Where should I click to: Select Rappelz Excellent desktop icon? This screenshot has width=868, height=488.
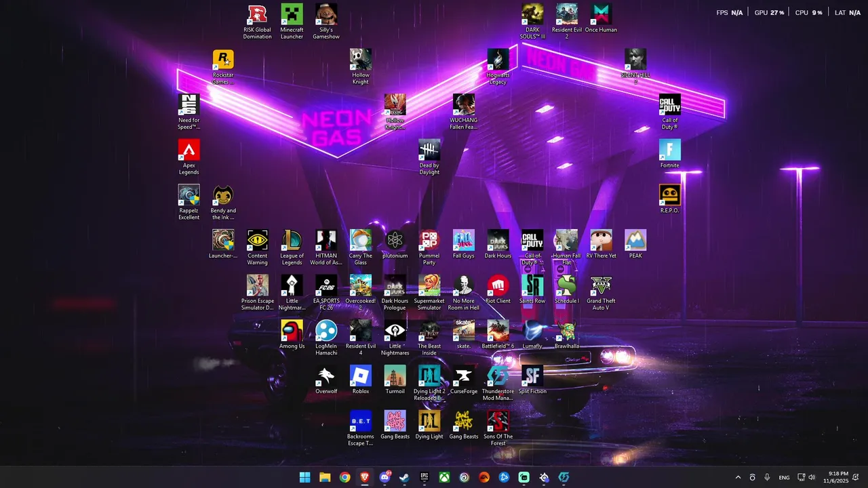[189, 202]
